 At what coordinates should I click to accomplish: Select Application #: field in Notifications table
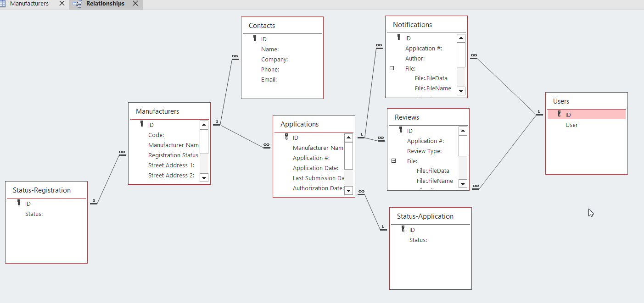point(424,49)
